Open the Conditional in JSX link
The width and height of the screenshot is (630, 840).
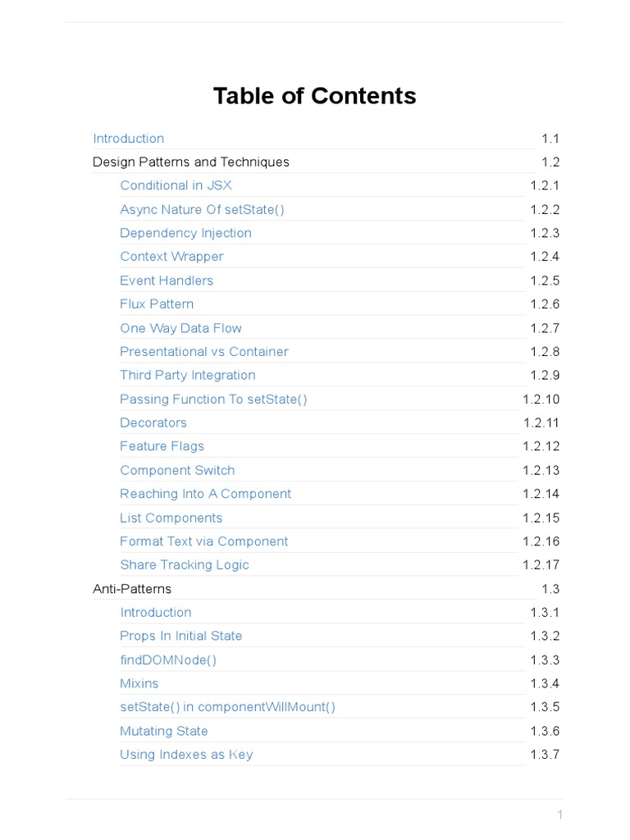[x=176, y=185]
